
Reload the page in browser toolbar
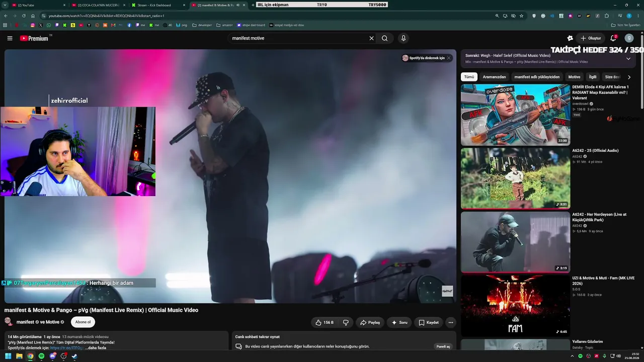tap(24, 16)
